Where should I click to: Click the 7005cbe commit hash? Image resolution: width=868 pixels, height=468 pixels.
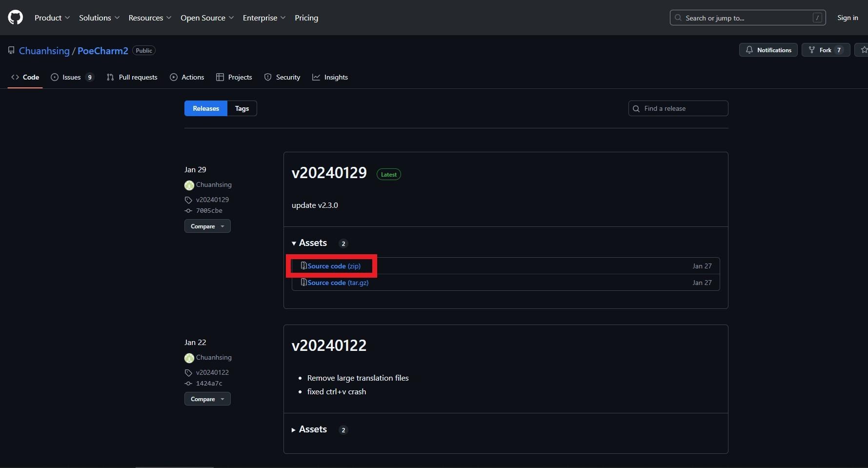(x=209, y=211)
